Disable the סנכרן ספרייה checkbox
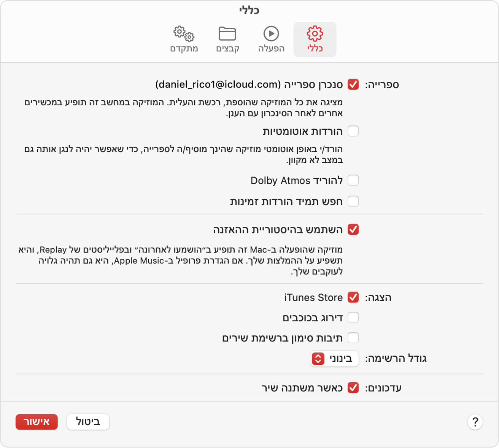Viewport: 499px width, 448px height. tap(353, 85)
